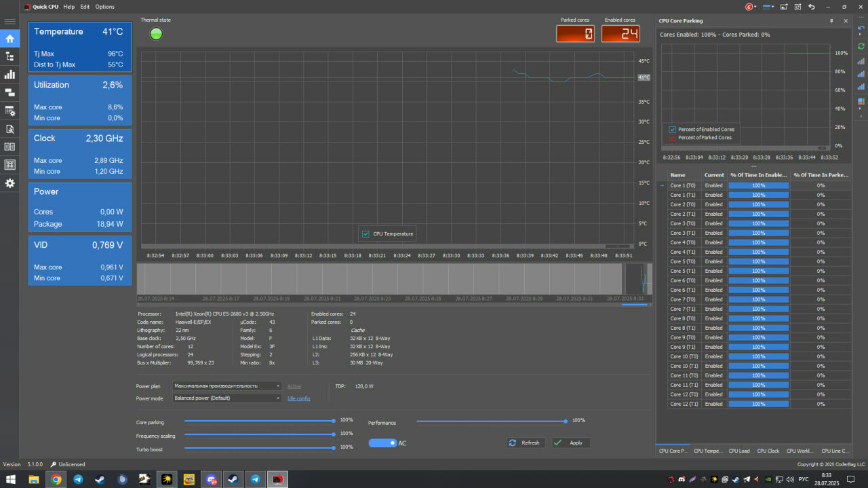Open the hamburger menu above the sidebar
Viewport: 868px width, 488px height.
pos(9,22)
